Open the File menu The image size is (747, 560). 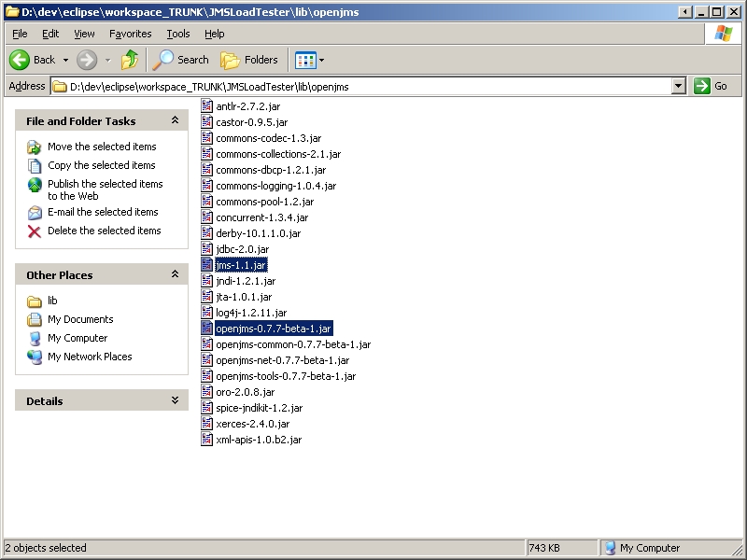click(x=20, y=34)
